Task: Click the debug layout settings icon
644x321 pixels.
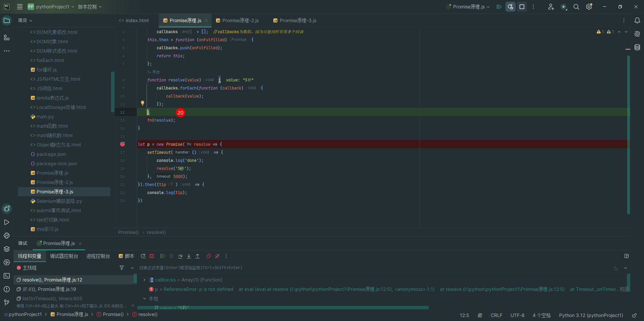Action: (x=626, y=256)
